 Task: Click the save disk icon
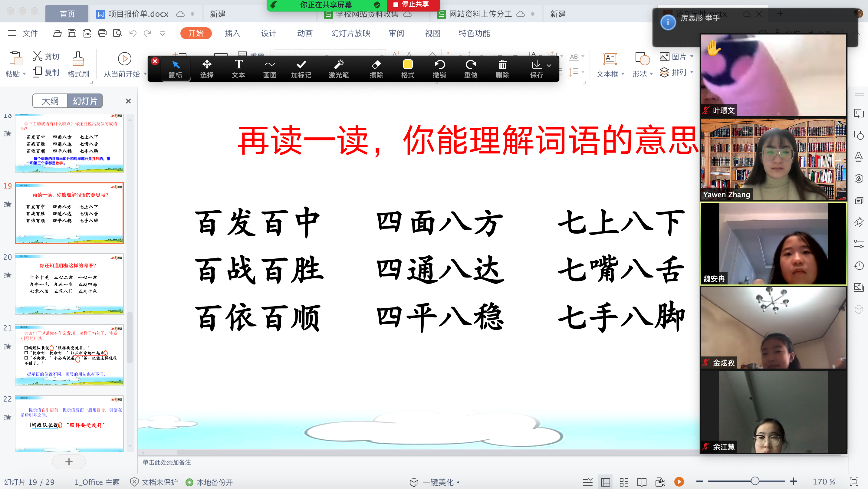coord(72,33)
